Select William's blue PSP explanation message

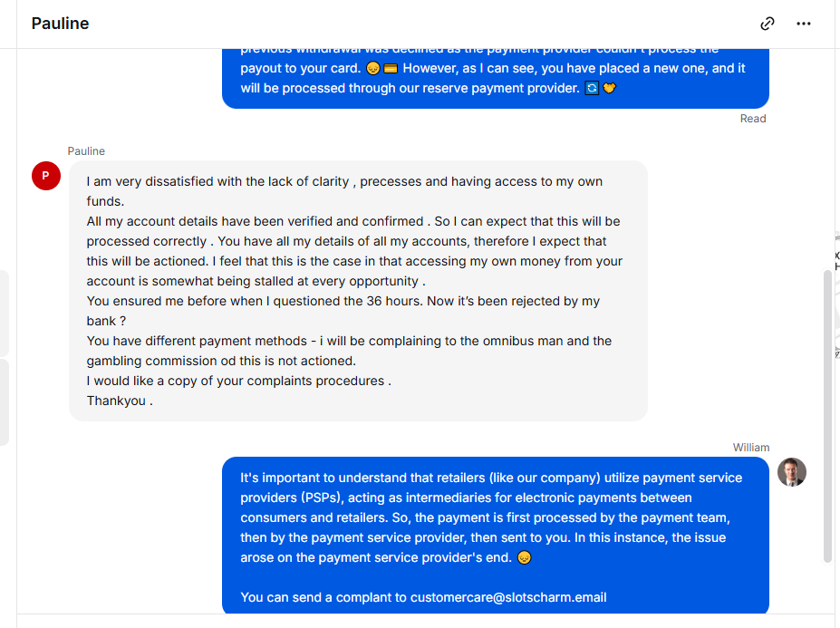click(x=496, y=536)
